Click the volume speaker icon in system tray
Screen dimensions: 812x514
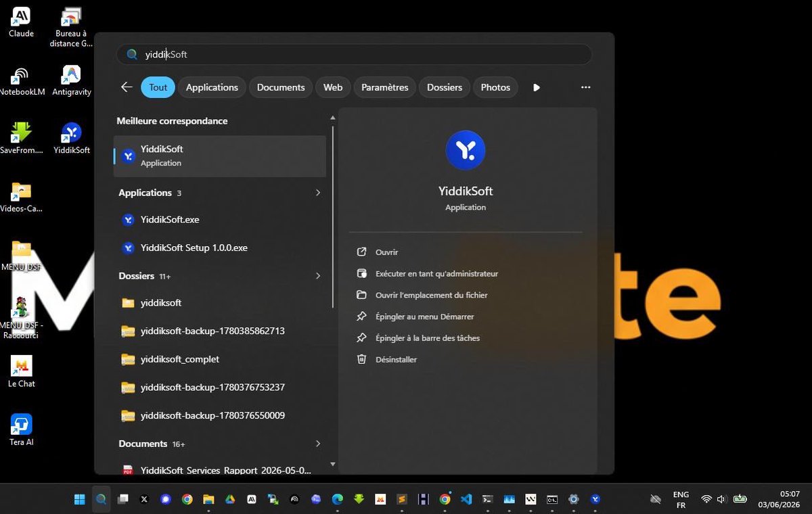click(x=721, y=499)
